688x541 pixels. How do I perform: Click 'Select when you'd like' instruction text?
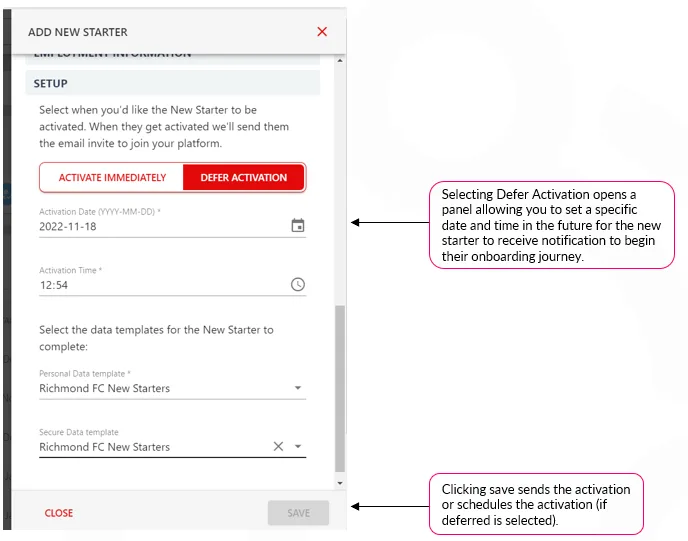164,126
